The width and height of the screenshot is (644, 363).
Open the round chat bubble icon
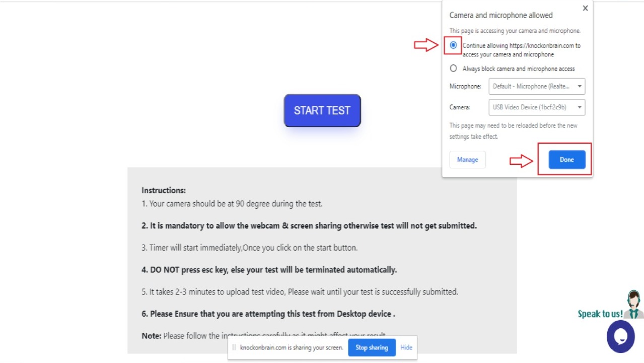[620, 336]
